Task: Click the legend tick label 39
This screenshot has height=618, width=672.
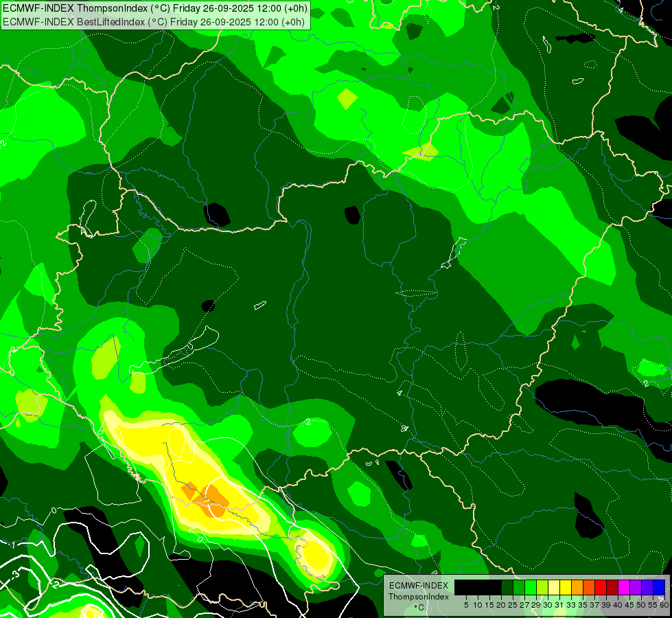Action: pyautogui.click(x=606, y=605)
